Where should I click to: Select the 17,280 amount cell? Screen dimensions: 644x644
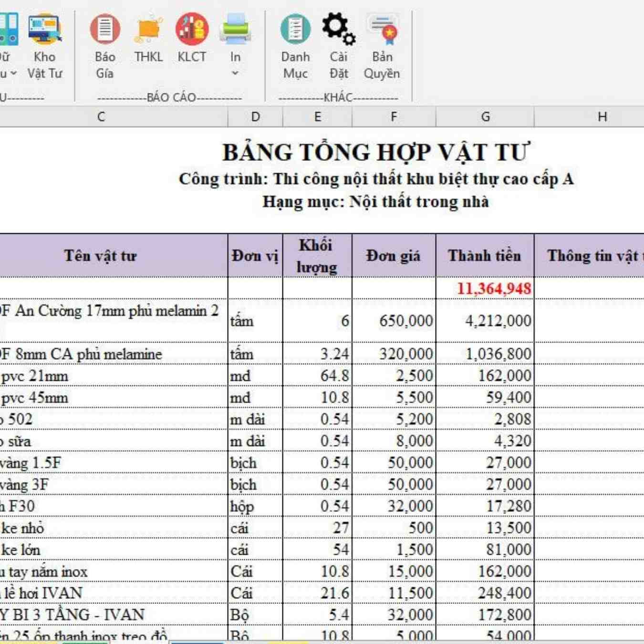pyautogui.click(x=485, y=506)
